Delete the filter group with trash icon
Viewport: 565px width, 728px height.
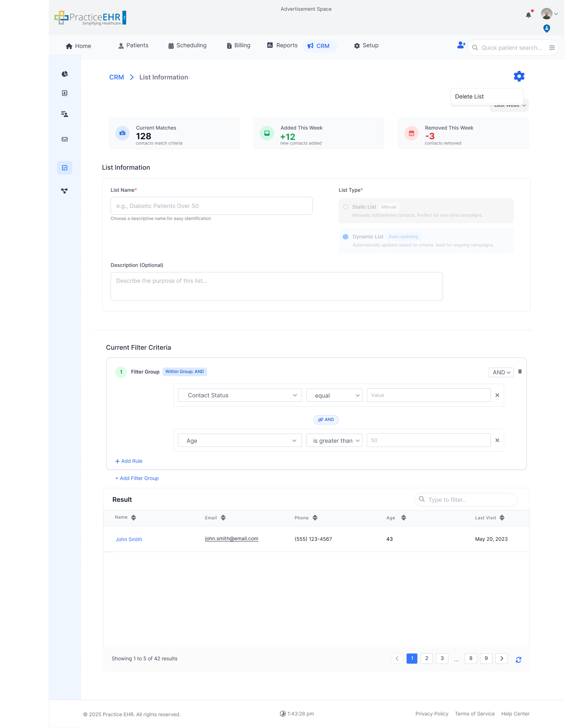[x=520, y=372]
